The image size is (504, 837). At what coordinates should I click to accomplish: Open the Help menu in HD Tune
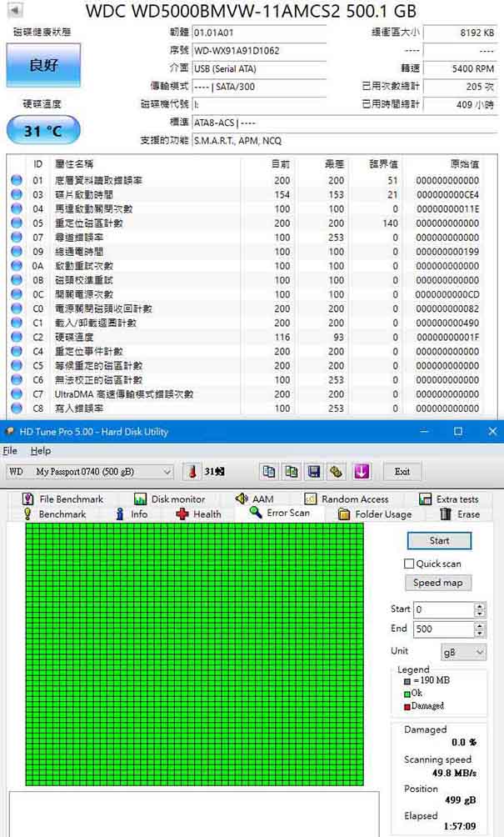click(x=41, y=450)
